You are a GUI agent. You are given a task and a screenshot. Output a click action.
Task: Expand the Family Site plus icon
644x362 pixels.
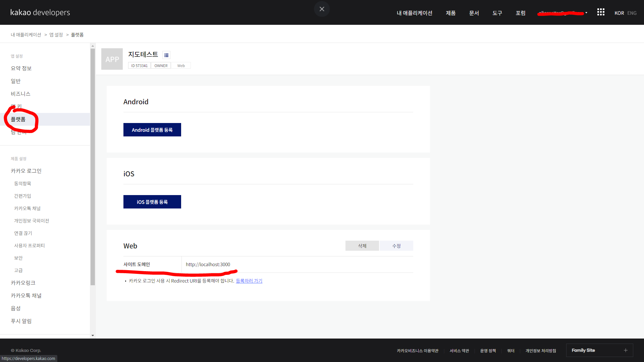click(626, 350)
